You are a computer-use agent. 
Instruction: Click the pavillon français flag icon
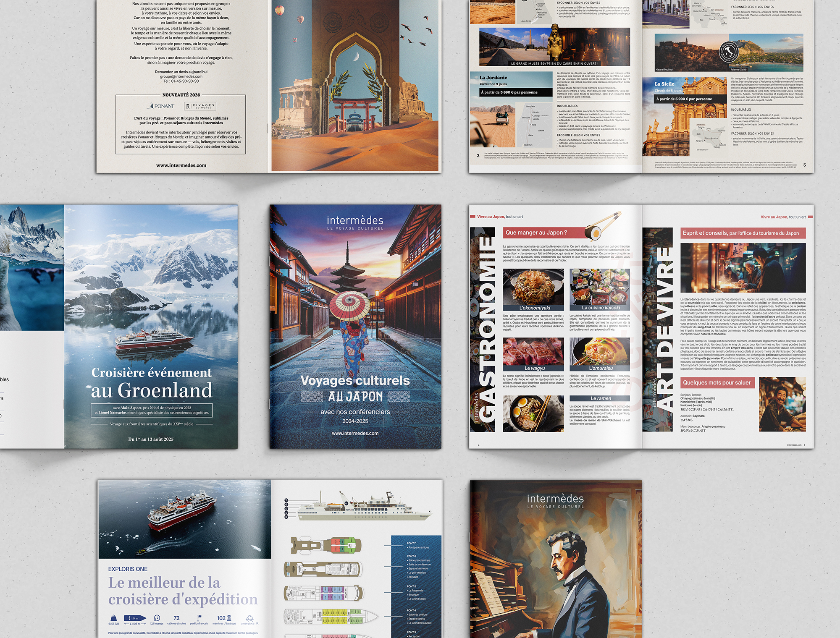tap(199, 617)
